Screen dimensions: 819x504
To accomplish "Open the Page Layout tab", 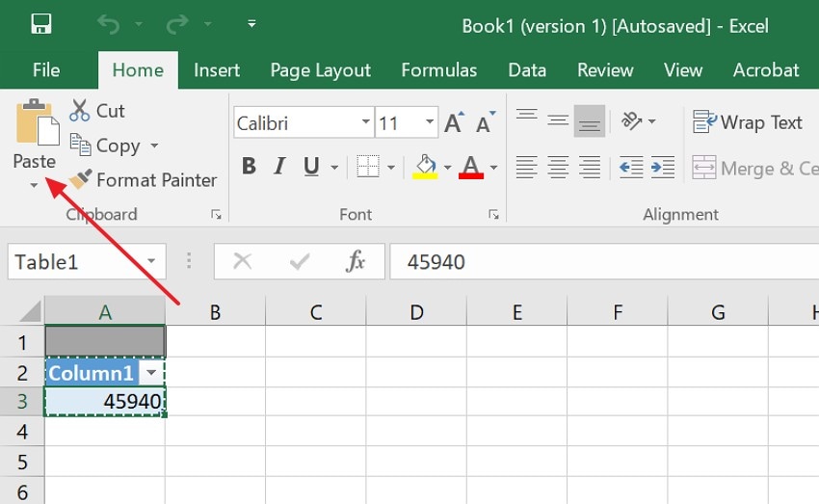I will pyautogui.click(x=320, y=70).
